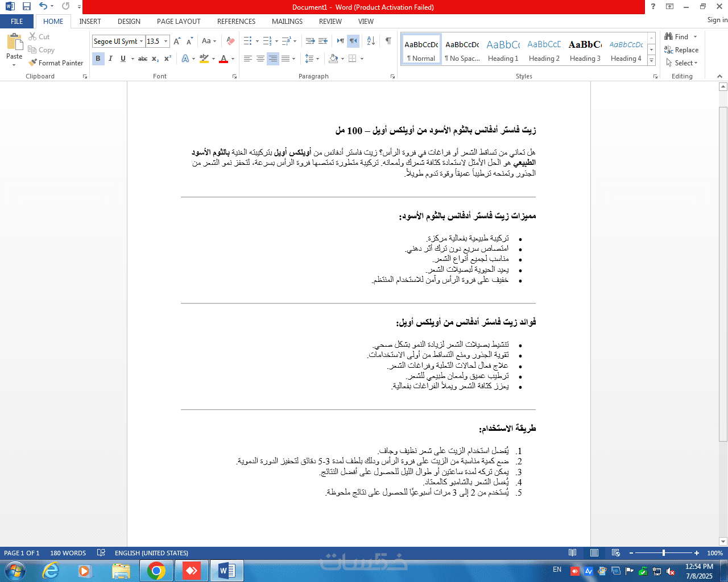728x582 pixels.
Task: Click the Copy button
Action: 42,50
